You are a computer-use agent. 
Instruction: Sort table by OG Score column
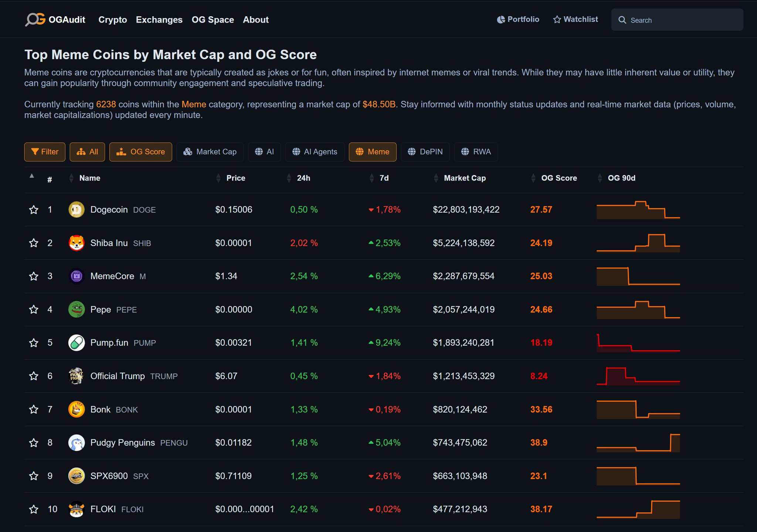click(x=559, y=178)
